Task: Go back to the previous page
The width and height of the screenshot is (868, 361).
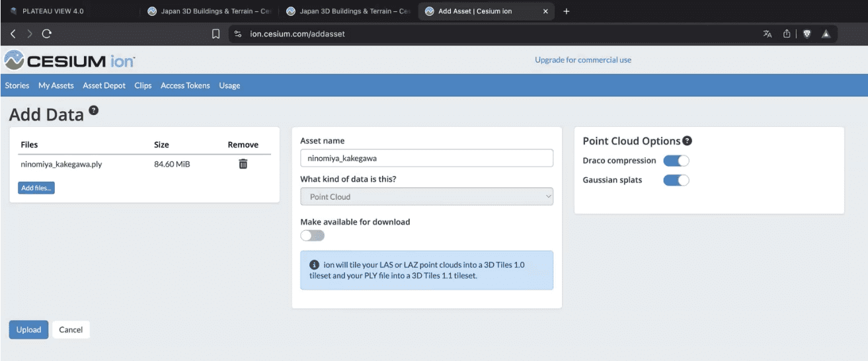Action: (13, 34)
